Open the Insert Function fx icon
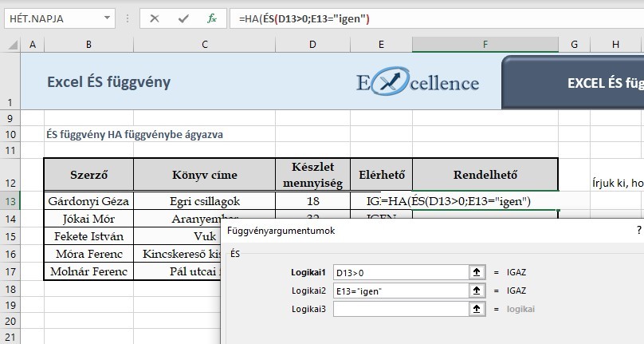Viewport: 644px width, 344px height. [212, 18]
